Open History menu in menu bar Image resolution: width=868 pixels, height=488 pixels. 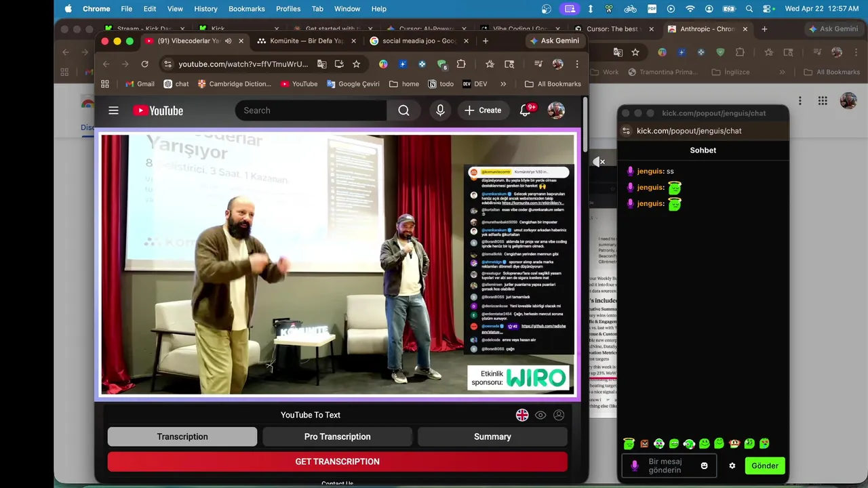(205, 9)
